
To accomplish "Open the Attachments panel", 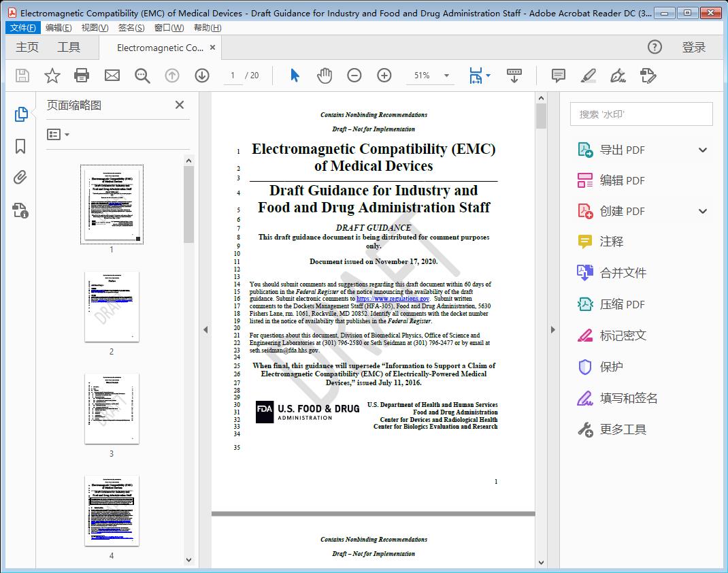I will coord(20,178).
